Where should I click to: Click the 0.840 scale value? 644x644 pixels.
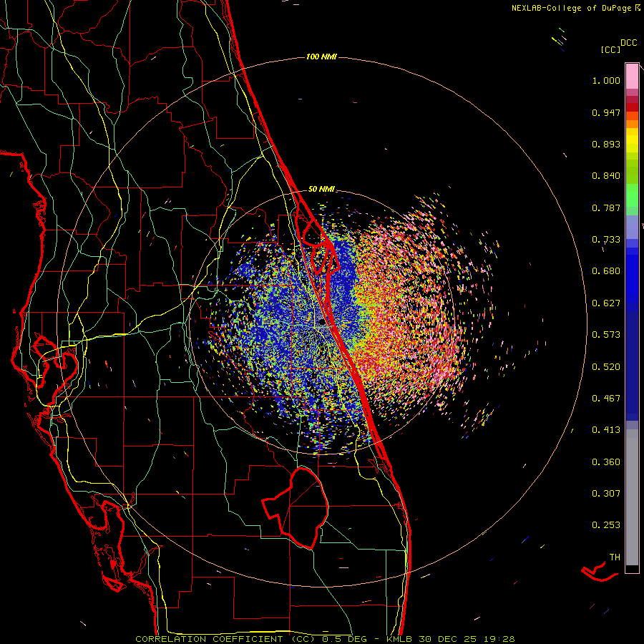(x=606, y=176)
